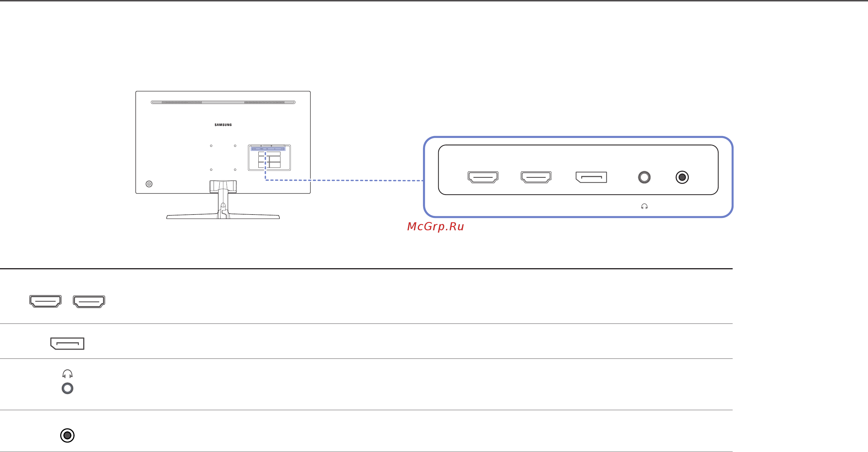The height and width of the screenshot is (452, 868).
Task: Click the left HDMI icon in the table
Action: (x=46, y=301)
